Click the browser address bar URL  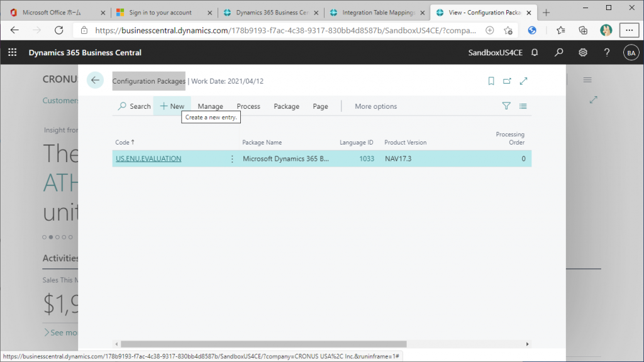[x=286, y=30]
